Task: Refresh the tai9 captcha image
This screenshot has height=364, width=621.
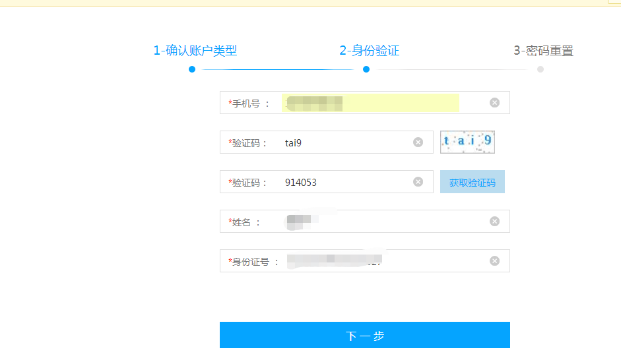Action: tap(467, 142)
